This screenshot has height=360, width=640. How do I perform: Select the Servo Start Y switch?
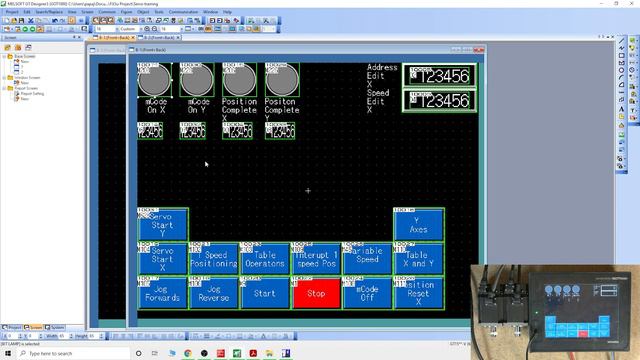click(x=162, y=225)
